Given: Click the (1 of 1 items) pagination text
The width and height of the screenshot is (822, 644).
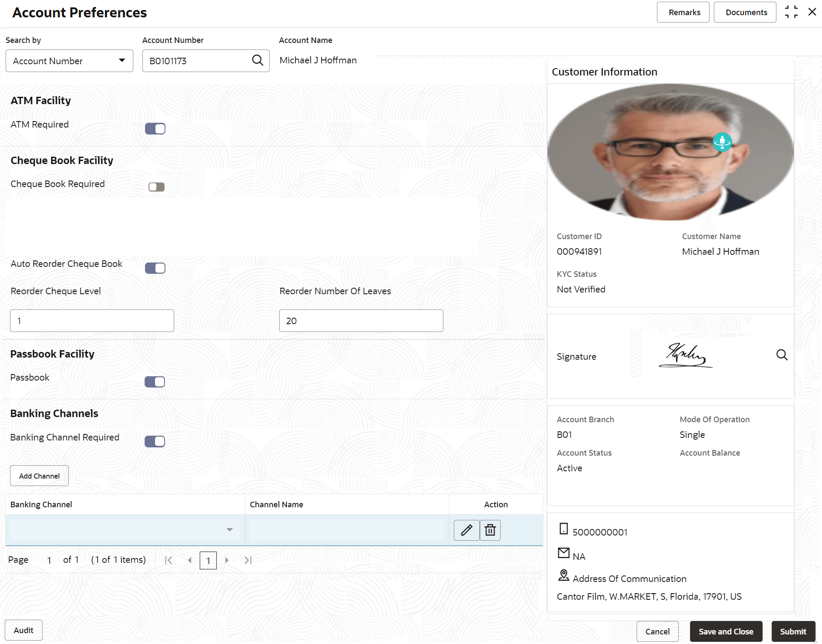Looking at the screenshot, I should pyautogui.click(x=118, y=560).
